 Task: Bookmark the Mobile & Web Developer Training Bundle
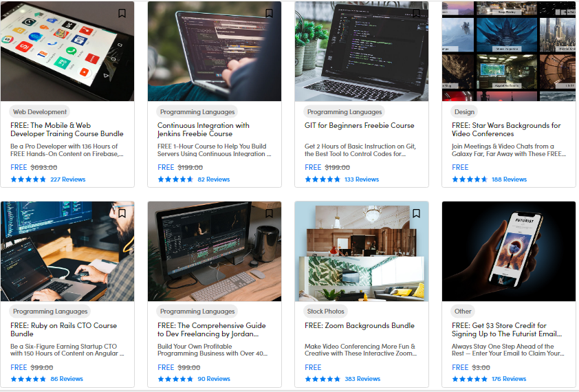coord(122,13)
